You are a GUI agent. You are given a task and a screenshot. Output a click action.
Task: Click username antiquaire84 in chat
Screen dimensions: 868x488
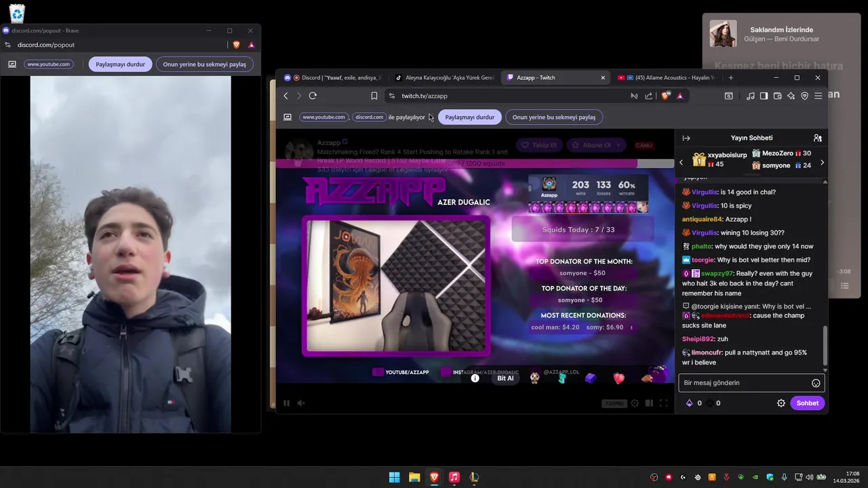coord(702,219)
